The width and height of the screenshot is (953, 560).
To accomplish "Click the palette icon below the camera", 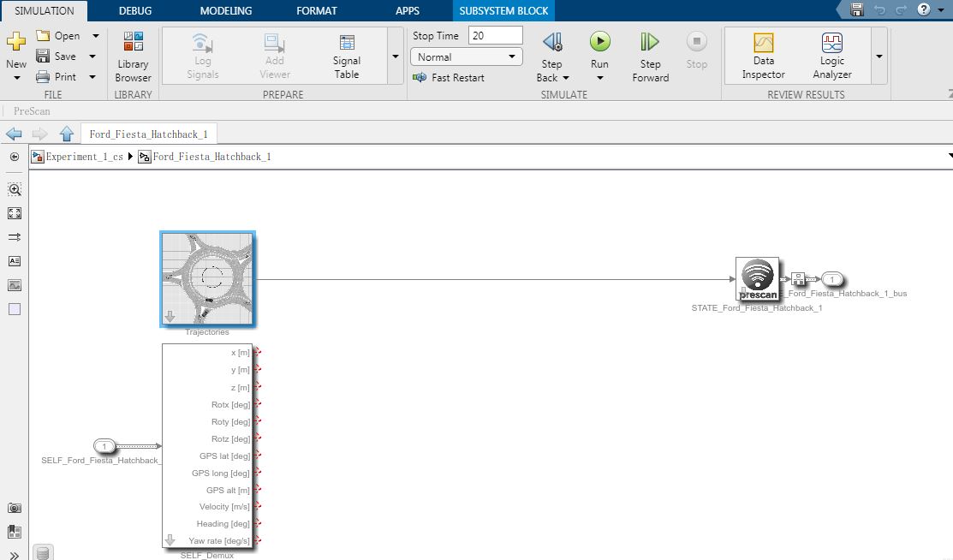I will 15,532.
